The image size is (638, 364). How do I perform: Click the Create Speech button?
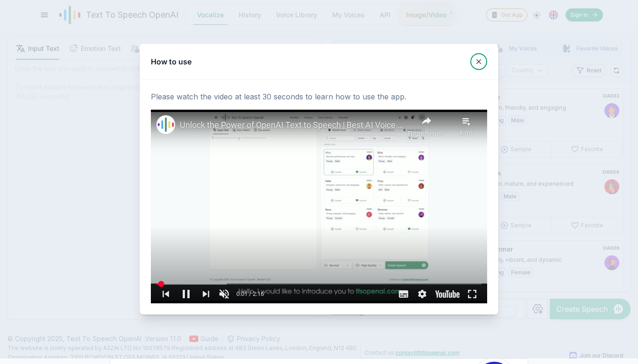(x=590, y=309)
